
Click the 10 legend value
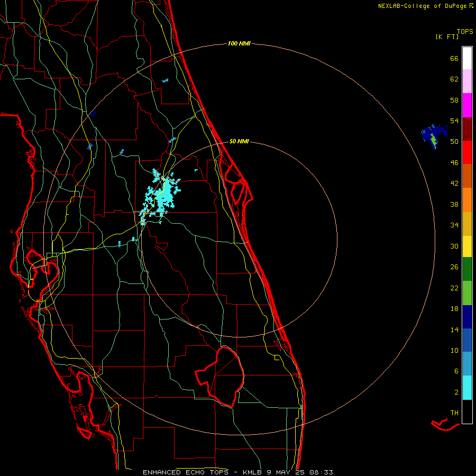454,350
